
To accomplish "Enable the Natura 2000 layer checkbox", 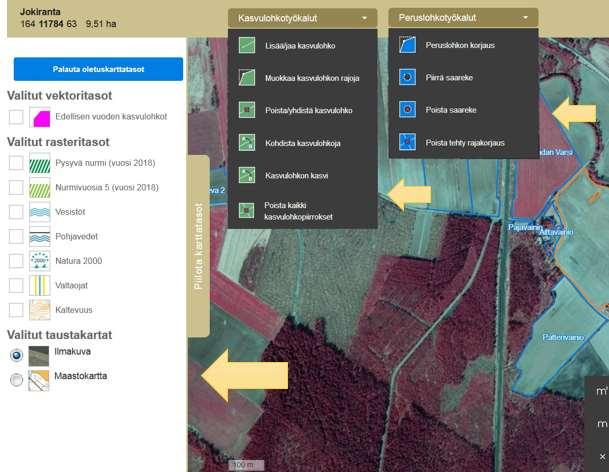I will click(16, 261).
